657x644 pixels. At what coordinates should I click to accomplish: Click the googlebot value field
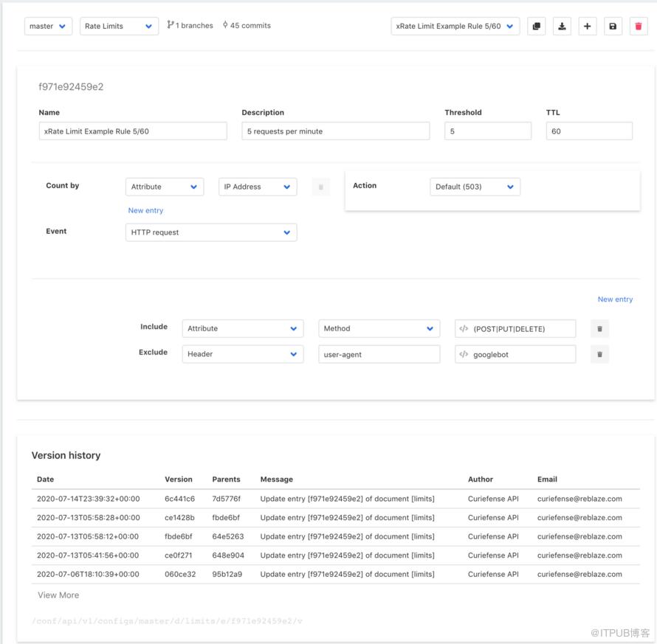coord(515,354)
